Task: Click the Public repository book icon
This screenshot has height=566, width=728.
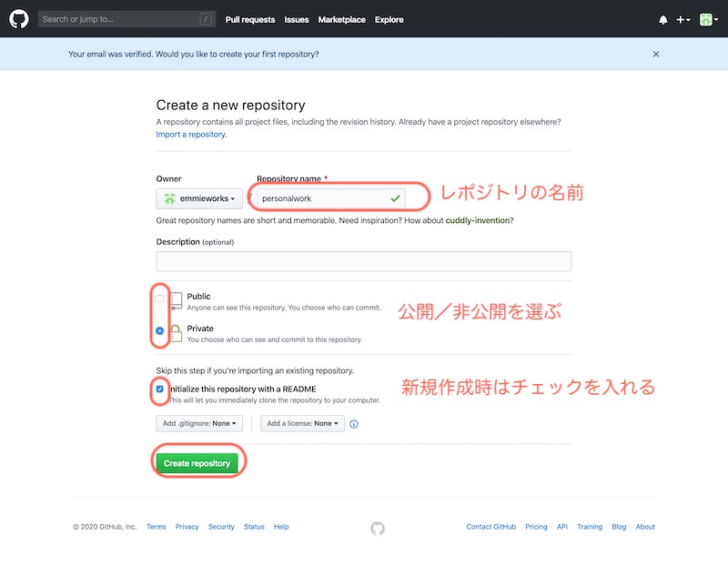Action: click(176, 301)
